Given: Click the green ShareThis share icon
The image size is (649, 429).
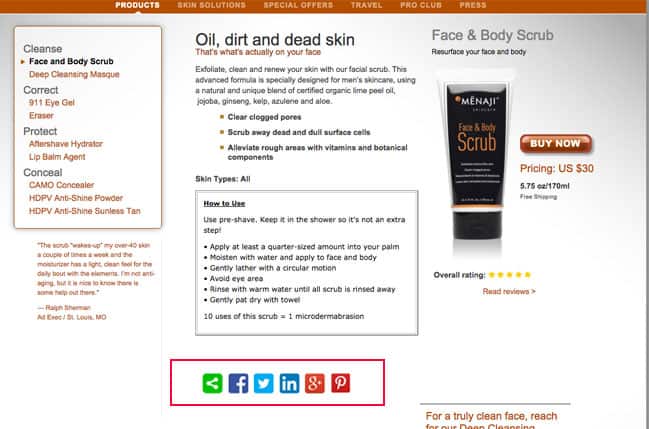Looking at the screenshot, I should [x=212, y=383].
